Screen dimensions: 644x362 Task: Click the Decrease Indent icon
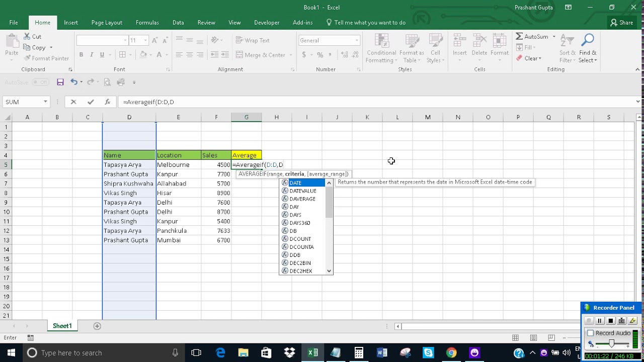(x=215, y=55)
